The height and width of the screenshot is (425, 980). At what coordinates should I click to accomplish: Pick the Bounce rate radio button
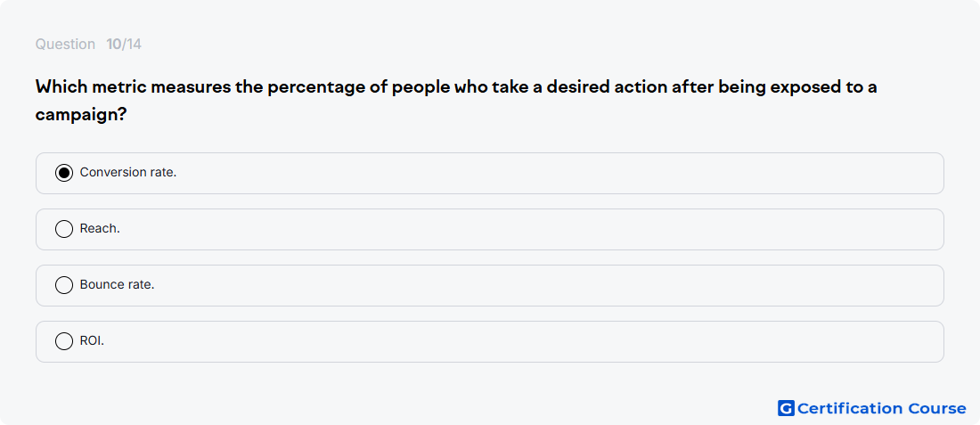[x=64, y=286]
